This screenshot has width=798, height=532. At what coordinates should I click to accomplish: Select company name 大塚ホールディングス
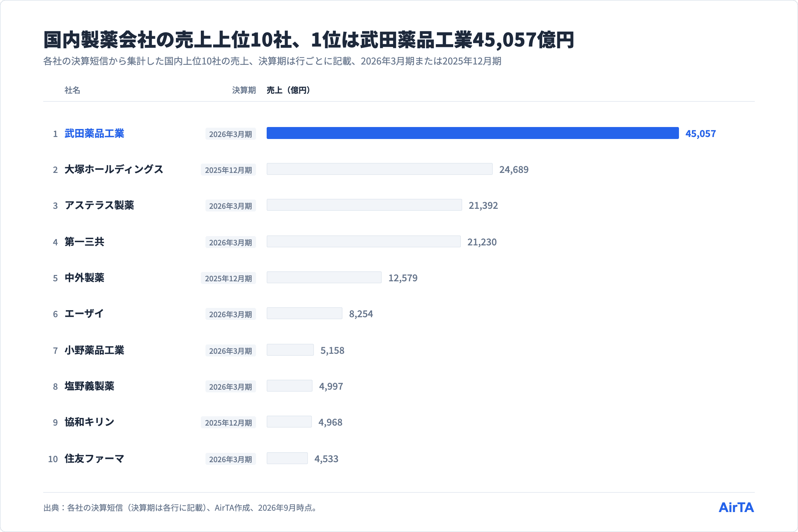pos(114,169)
